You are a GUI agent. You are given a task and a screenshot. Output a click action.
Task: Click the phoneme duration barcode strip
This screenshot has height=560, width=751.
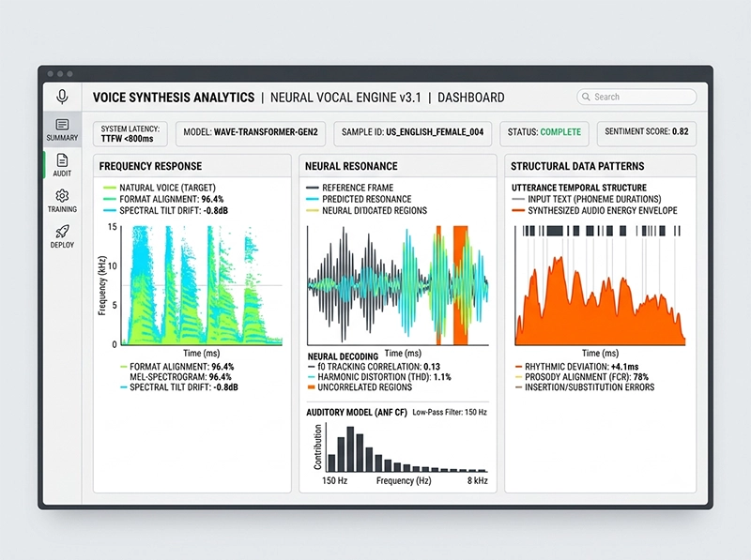[601, 231]
